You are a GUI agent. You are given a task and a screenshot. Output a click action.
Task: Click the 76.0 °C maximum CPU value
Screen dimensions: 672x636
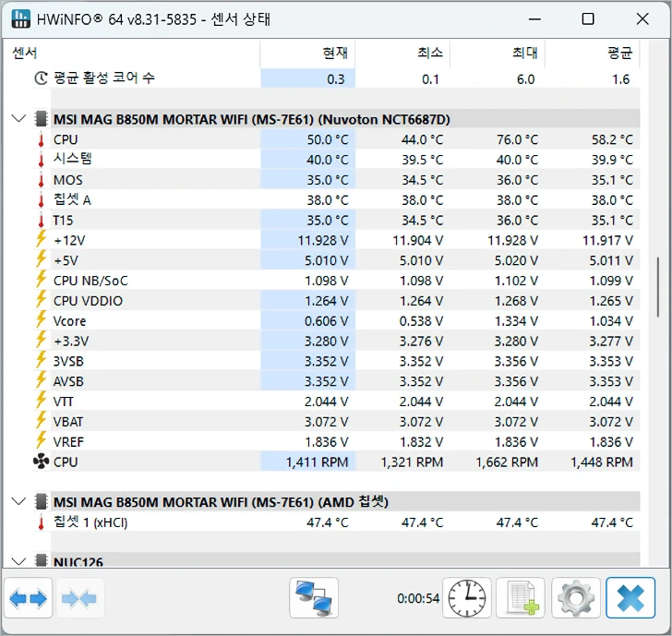(517, 139)
